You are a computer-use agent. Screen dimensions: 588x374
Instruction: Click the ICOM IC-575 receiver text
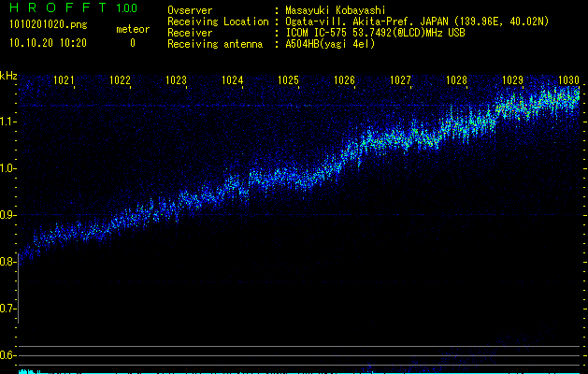376,33
